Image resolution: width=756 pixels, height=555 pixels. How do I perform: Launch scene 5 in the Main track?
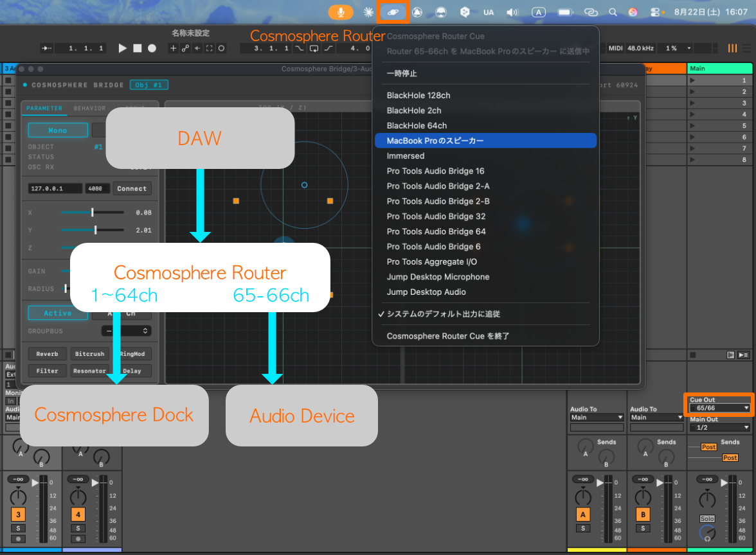(692, 126)
